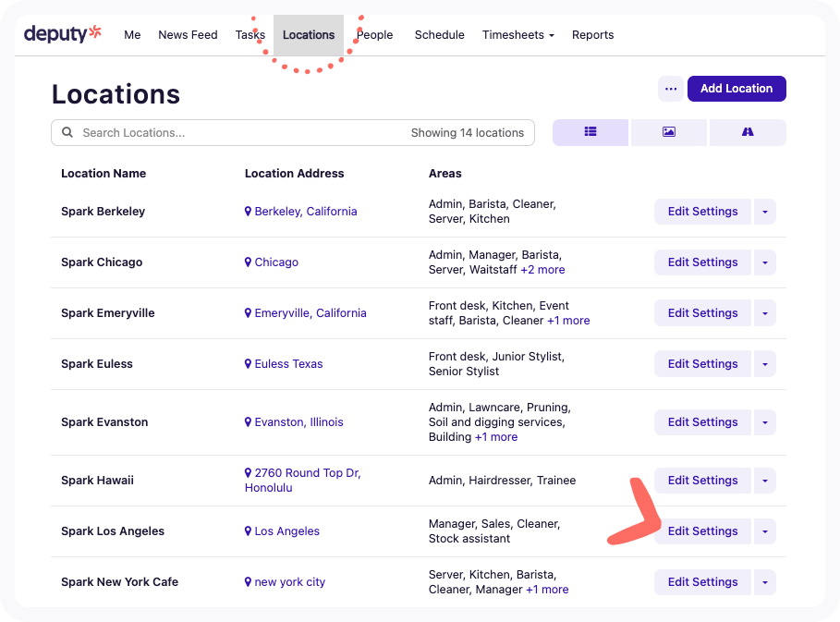840x622 pixels.
Task: Open the Me menu item
Action: coord(132,35)
